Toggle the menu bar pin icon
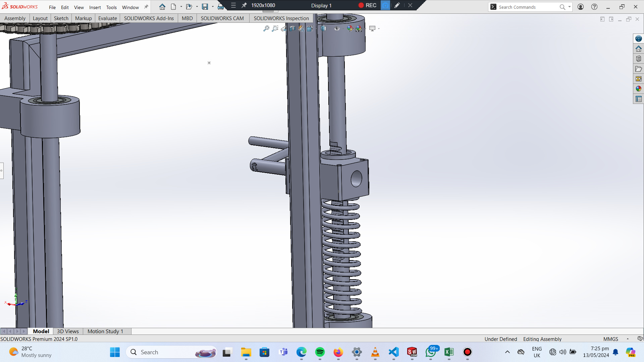 click(x=146, y=7)
